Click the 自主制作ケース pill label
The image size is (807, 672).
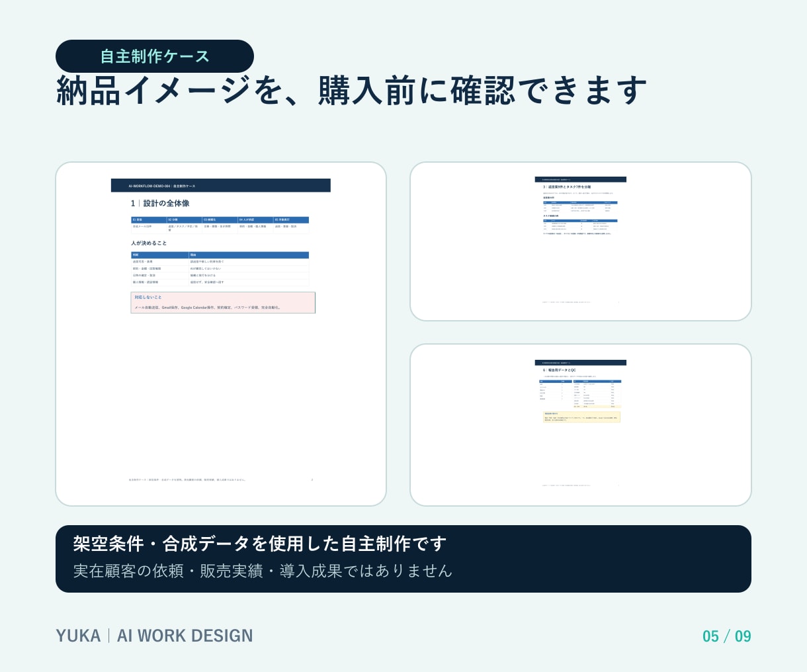coord(155,56)
